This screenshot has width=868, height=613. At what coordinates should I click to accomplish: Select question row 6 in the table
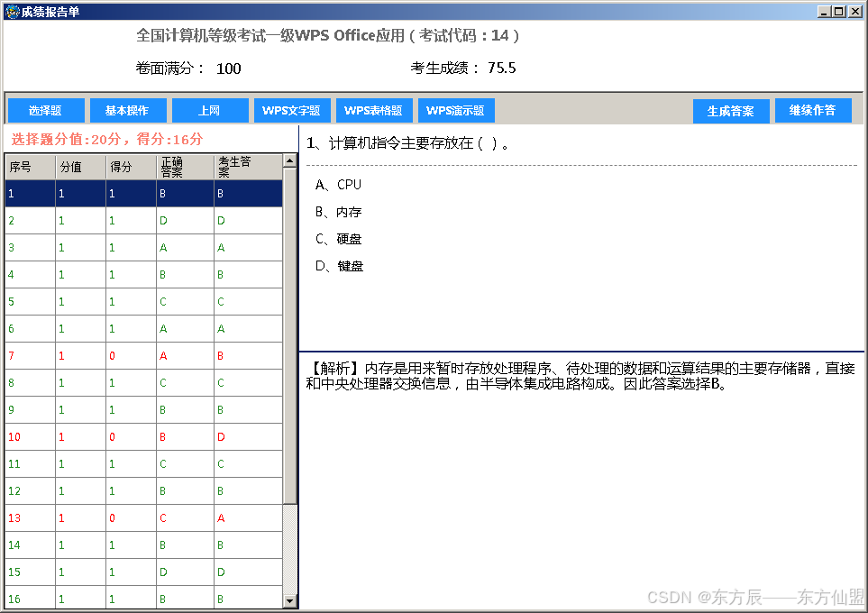144,328
